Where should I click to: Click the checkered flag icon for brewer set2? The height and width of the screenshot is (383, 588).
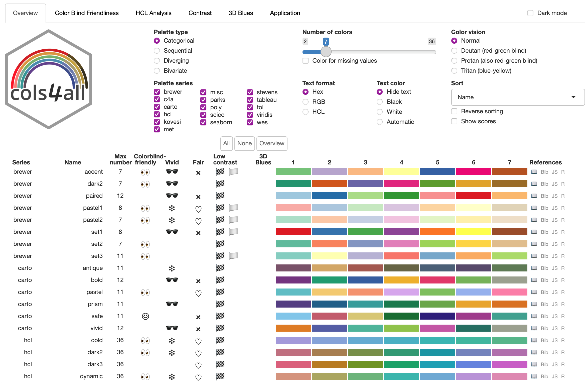pyautogui.click(x=220, y=244)
